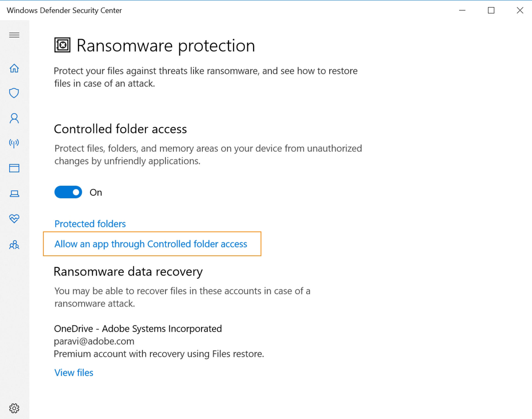Click the Protected folders link

pyautogui.click(x=90, y=224)
